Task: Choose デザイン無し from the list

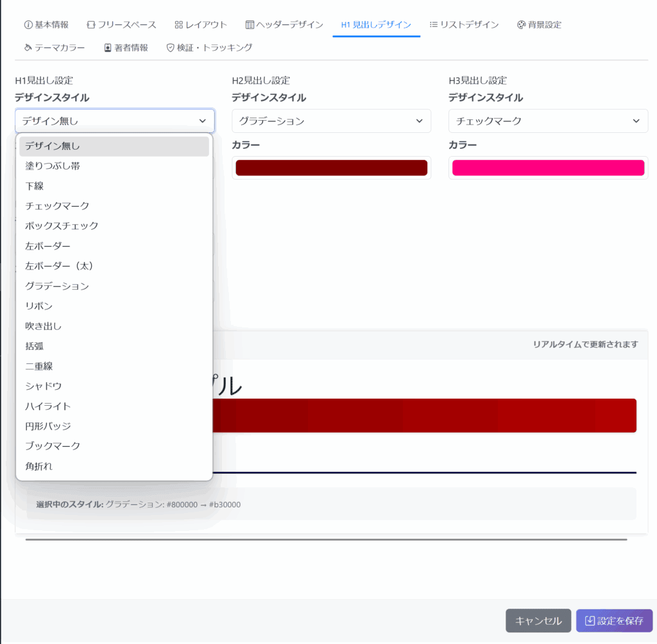Action: 114,146
